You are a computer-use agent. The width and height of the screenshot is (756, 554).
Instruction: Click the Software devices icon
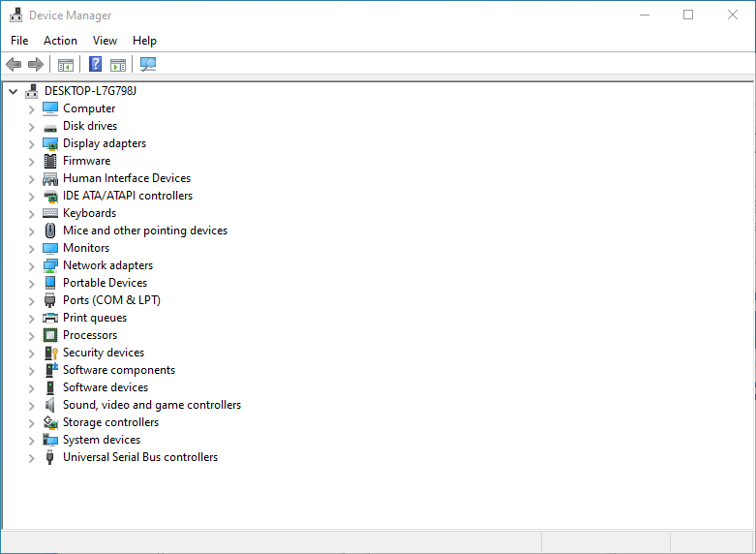point(50,387)
